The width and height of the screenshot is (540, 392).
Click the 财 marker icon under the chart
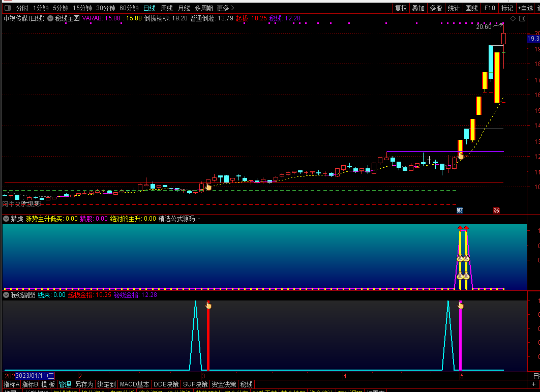pos(460,210)
